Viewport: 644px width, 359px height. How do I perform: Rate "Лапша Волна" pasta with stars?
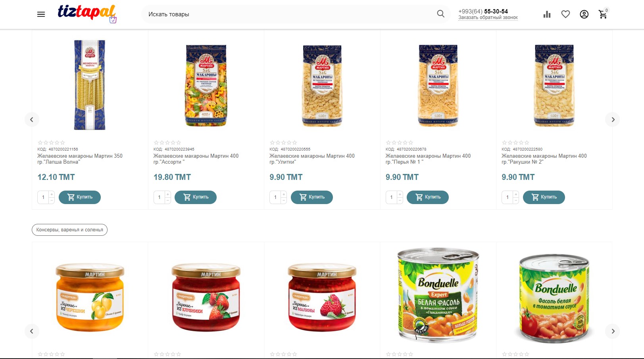tap(51, 143)
